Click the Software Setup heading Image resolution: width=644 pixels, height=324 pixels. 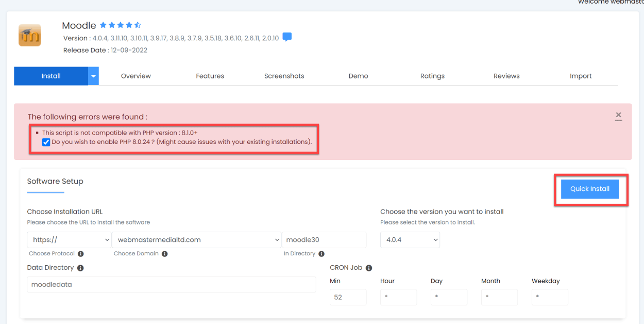[55, 181]
